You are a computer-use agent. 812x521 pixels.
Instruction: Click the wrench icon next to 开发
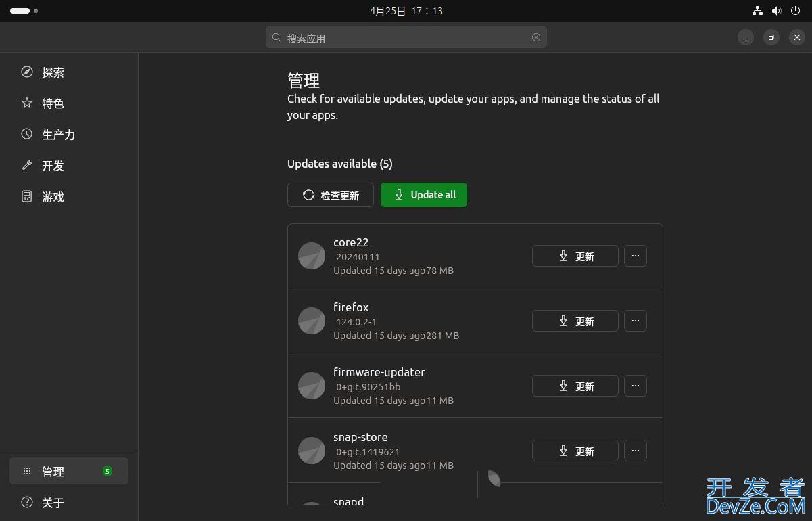click(27, 165)
